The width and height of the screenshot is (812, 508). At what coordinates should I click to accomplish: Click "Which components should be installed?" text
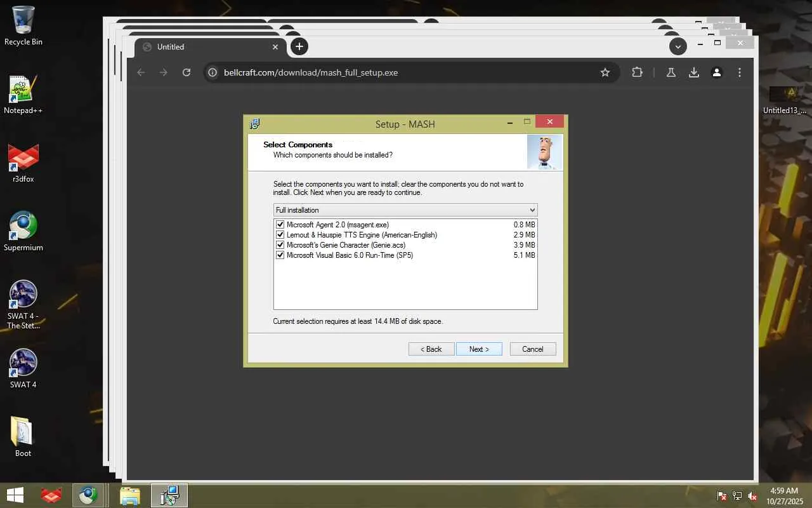click(333, 155)
